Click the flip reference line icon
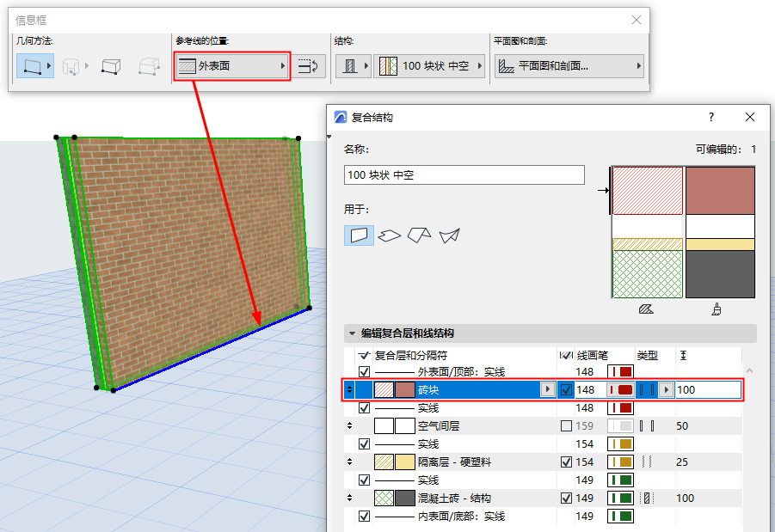 pyautogui.click(x=309, y=65)
